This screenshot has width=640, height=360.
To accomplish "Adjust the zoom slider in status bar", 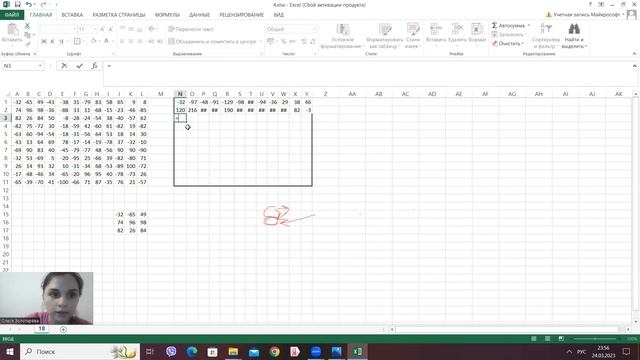I will (x=594, y=339).
